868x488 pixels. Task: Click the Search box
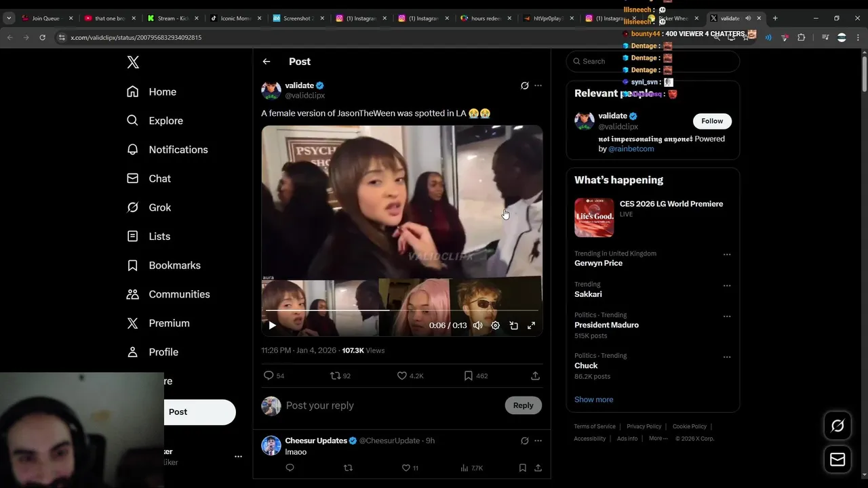pyautogui.click(x=653, y=61)
